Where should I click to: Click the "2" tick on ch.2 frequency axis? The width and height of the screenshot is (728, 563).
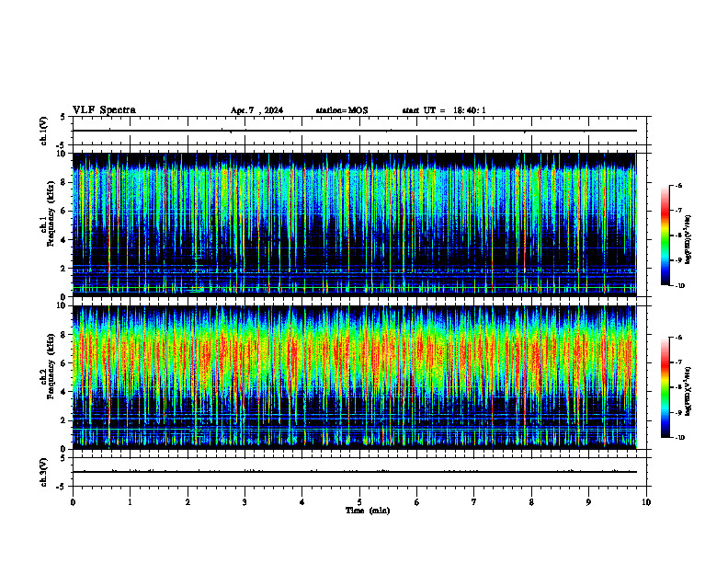65,420
